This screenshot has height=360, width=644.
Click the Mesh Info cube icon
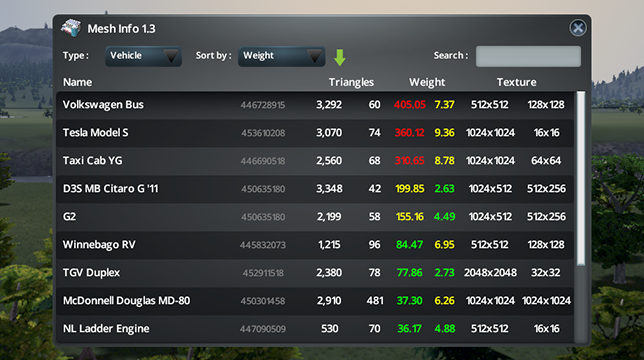click(71, 28)
